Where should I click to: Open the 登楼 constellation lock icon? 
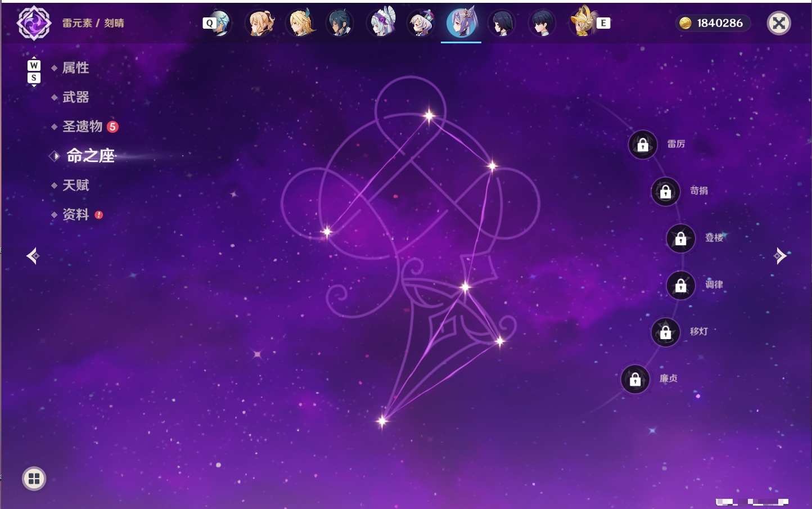point(681,238)
